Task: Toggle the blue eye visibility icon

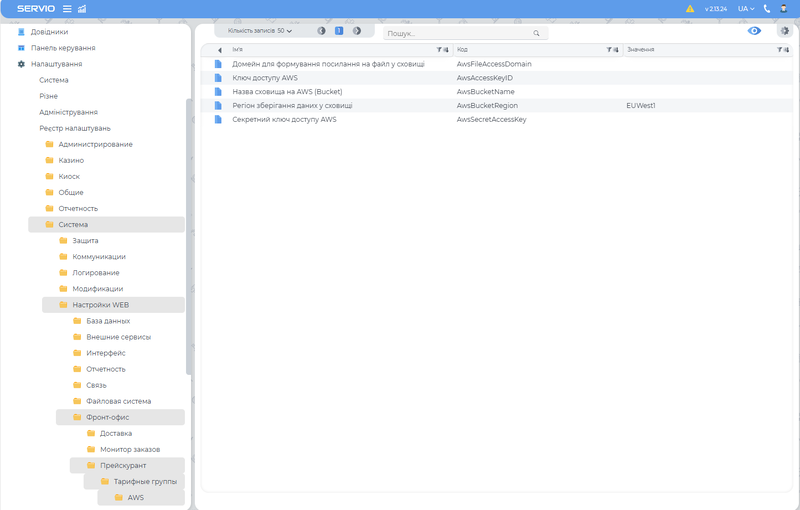Action: 754,31
